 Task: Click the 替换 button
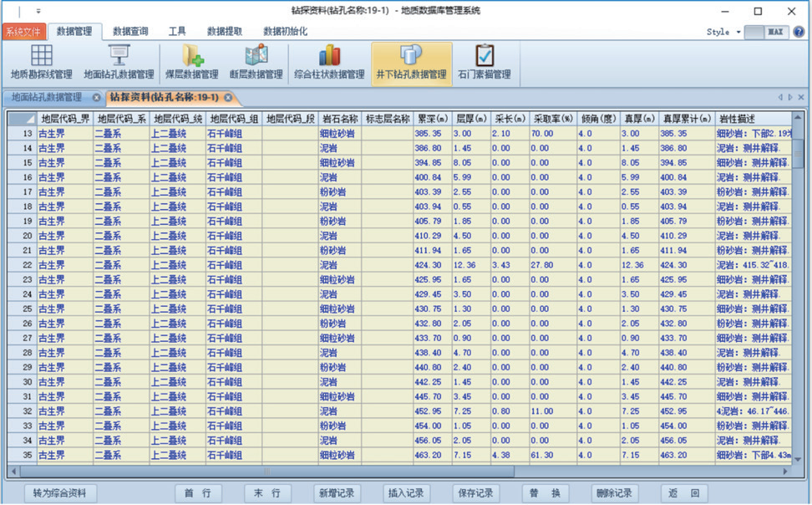tap(545, 493)
